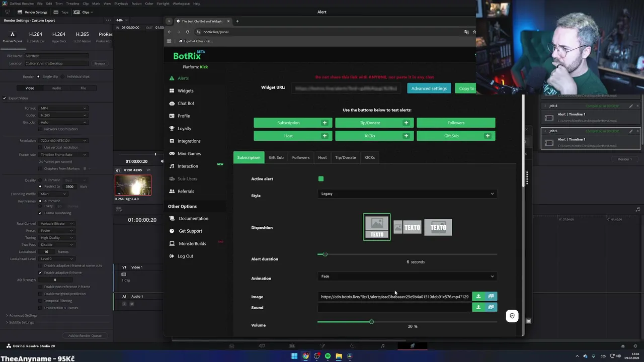Toggle Enable adaptive B-frame checkbox

tap(40, 273)
